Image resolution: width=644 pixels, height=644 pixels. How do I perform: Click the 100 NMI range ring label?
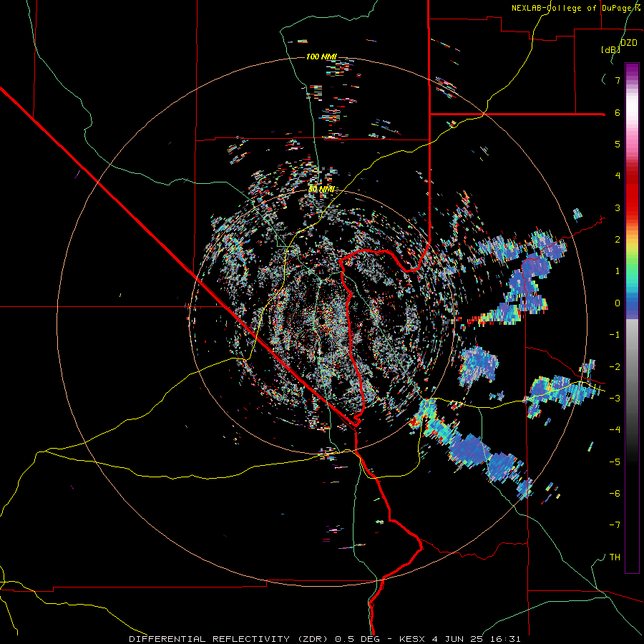point(321,57)
